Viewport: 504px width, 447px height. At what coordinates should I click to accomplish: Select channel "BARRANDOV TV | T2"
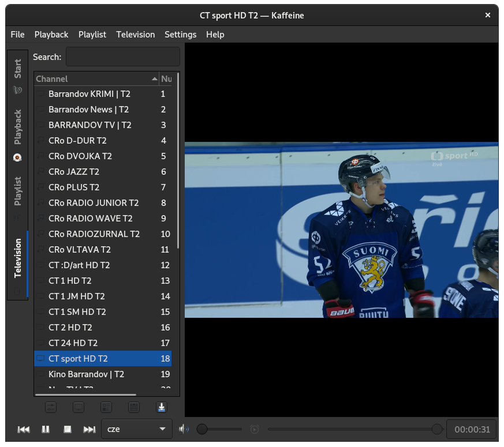(x=103, y=125)
